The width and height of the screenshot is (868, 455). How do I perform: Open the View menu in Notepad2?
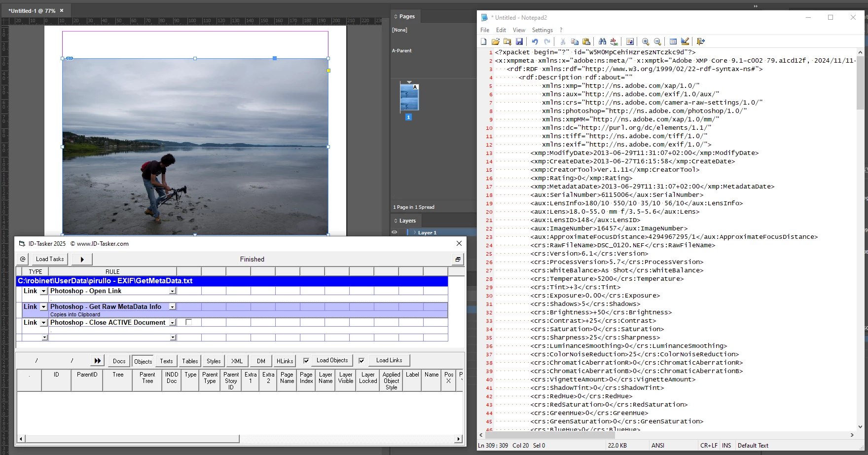519,30
